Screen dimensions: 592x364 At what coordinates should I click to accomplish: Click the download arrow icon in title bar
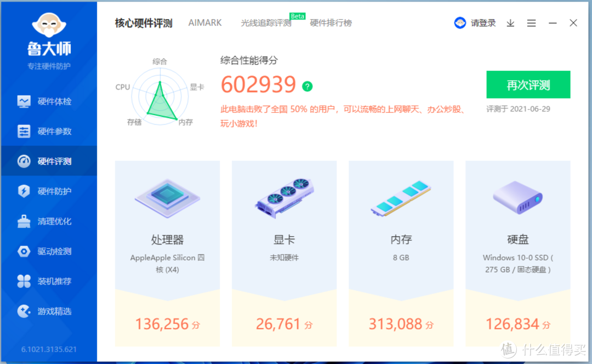[510, 23]
